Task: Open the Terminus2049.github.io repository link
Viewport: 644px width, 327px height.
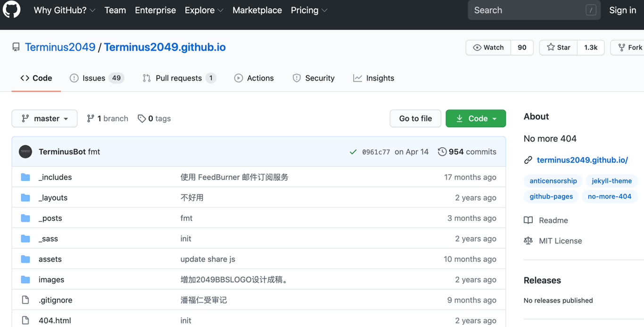Action: pyautogui.click(x=165, y=47)
